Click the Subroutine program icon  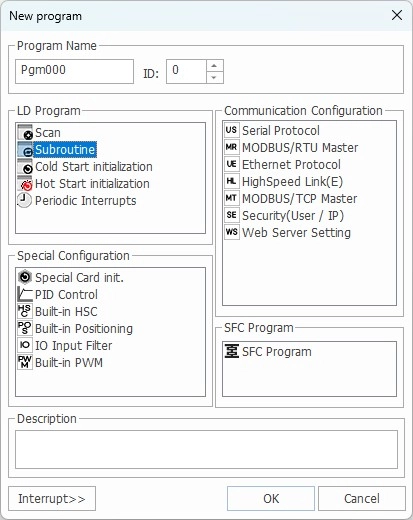click(x=25, y=149)
